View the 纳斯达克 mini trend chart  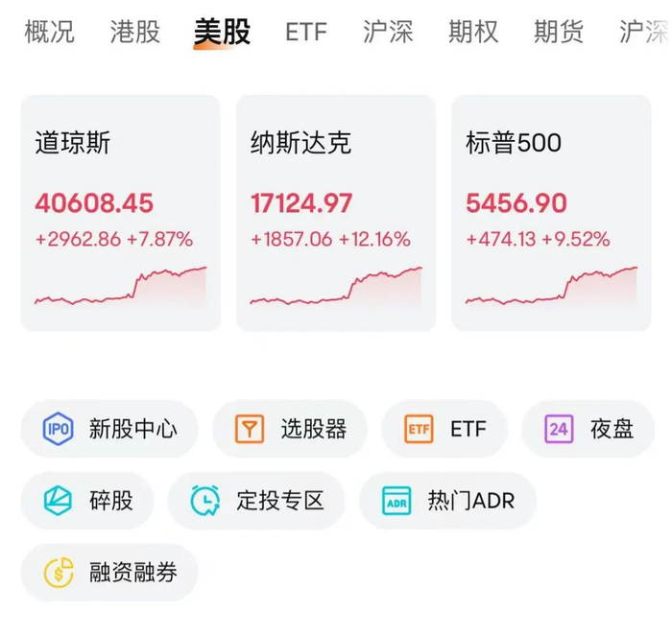336,288
